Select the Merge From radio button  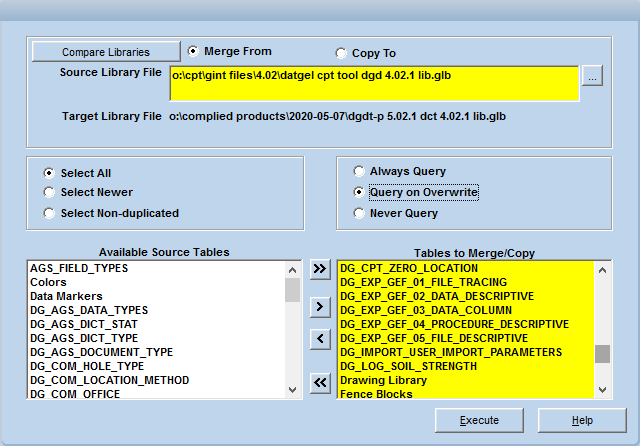pyautogui.click(x=193, y=51)
